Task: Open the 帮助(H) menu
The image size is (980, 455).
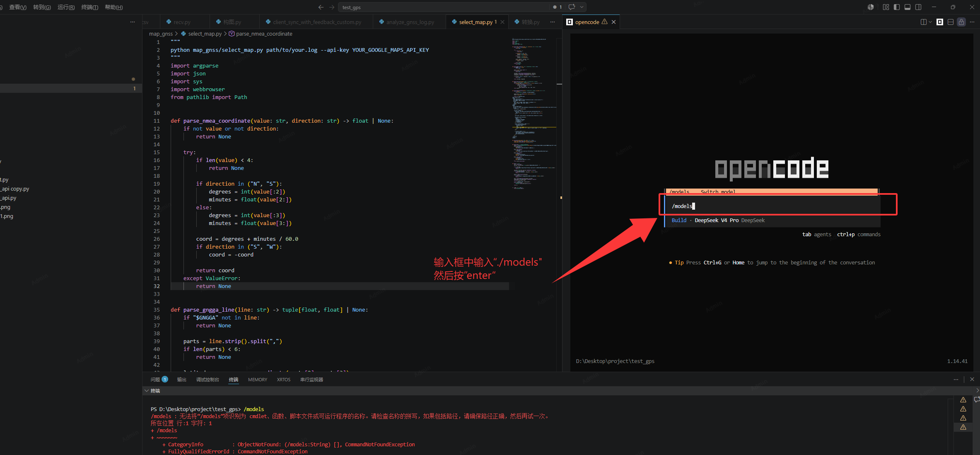Action: click(114, 7)
